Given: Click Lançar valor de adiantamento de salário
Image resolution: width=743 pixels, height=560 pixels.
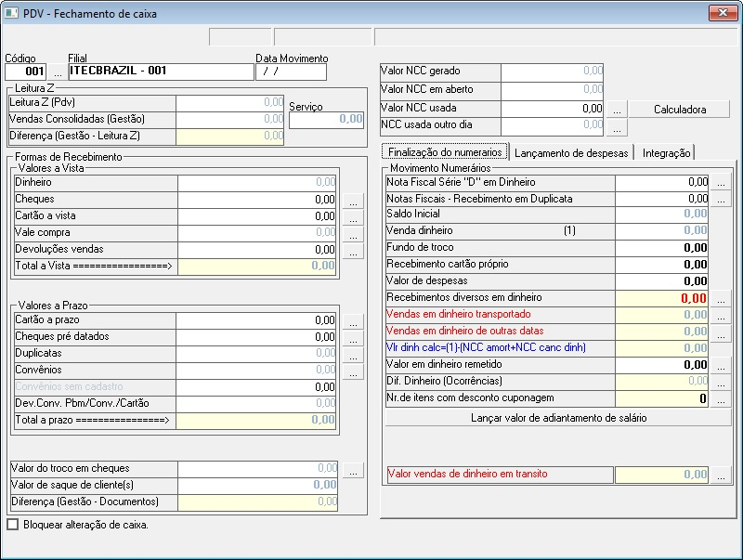Looking at the screenshot, I should pos(558,418).
